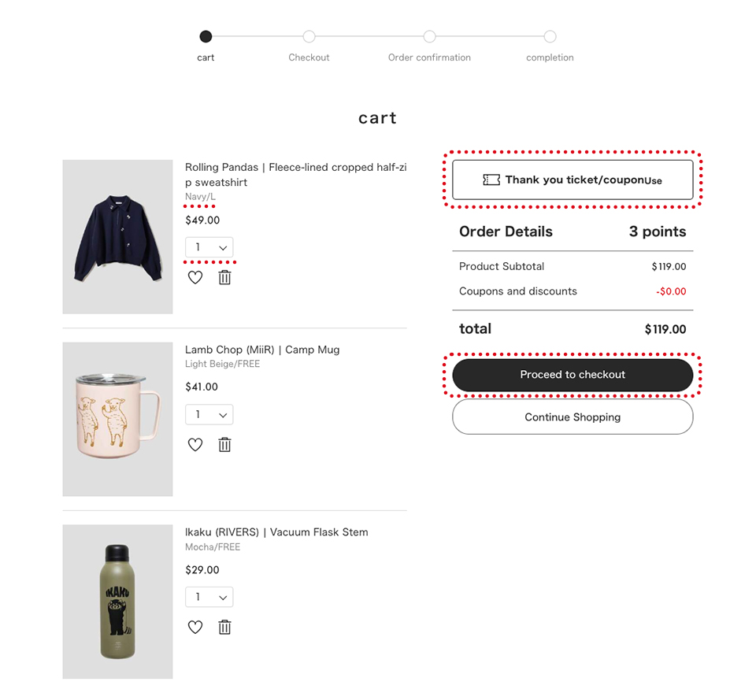This screenshot has width=756, height=700.
Task: Expand quantity selector for Lamb Chop mug
Action: (209, 415)
